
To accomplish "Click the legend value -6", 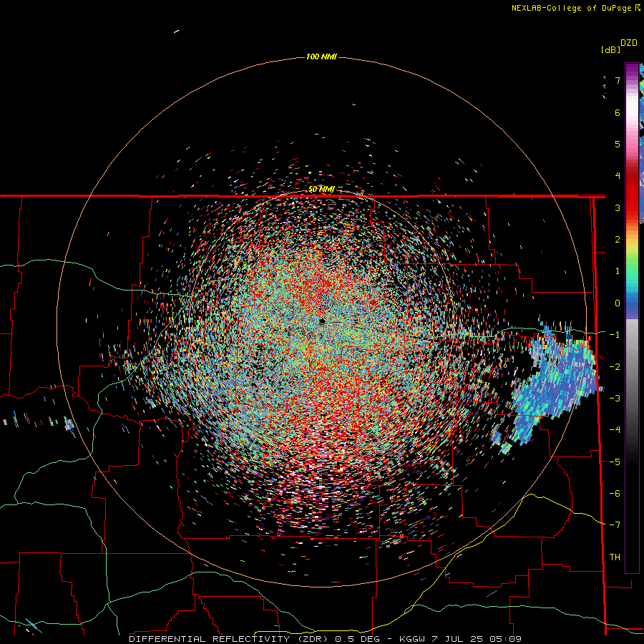I will [x=615, y=493].
